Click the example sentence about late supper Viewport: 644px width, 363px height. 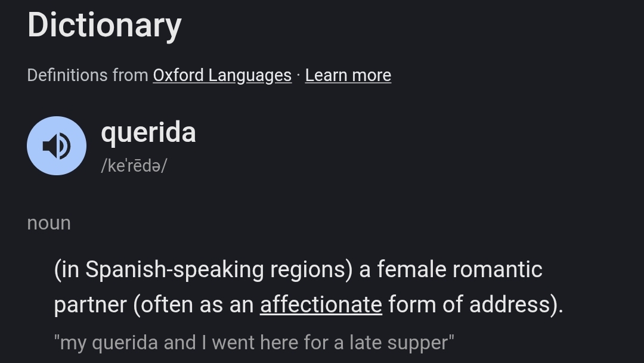point(254,343)
